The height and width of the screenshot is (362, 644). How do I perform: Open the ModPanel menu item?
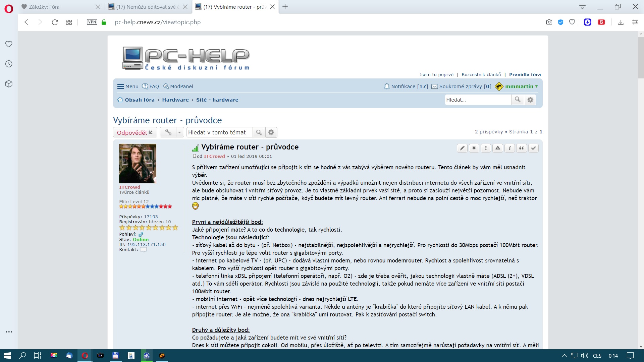[x=178, y=86]
